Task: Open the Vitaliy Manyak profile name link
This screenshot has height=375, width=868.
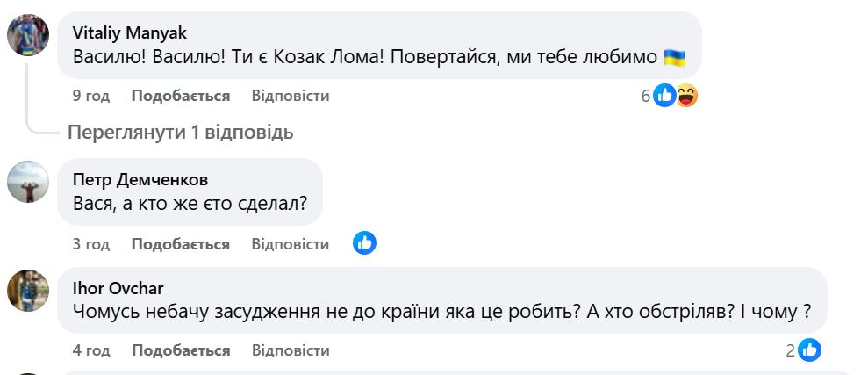Action: click(x=129, y=33)
